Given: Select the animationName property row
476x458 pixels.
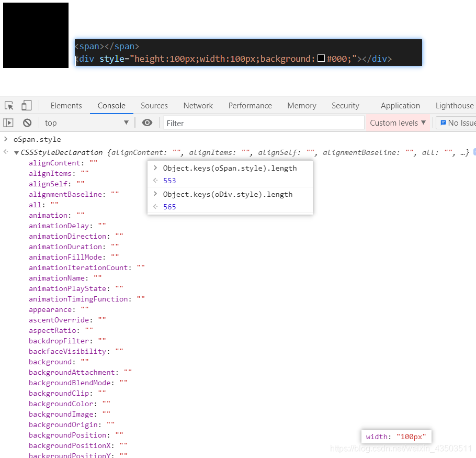Looking at the screenshot, I should [65, 278].
